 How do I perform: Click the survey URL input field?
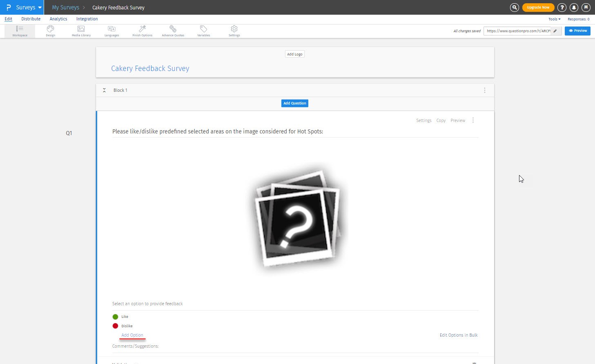(x=517, y=31)
